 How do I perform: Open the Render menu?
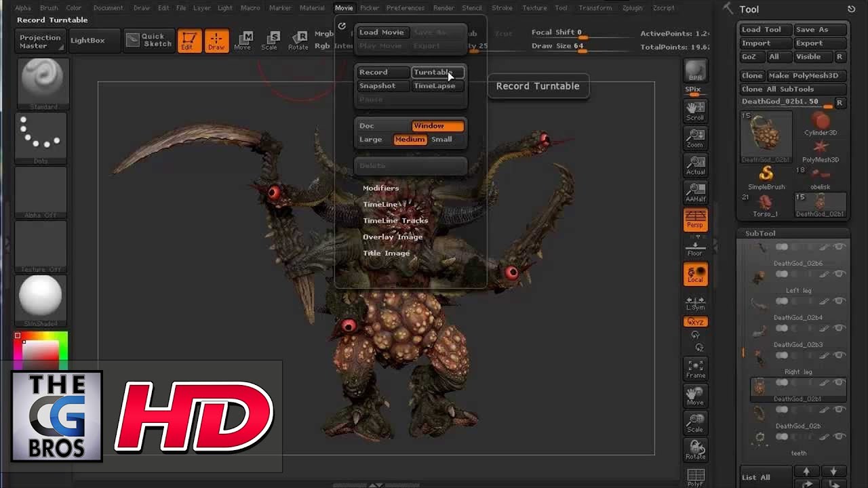[x=443, y=7]
